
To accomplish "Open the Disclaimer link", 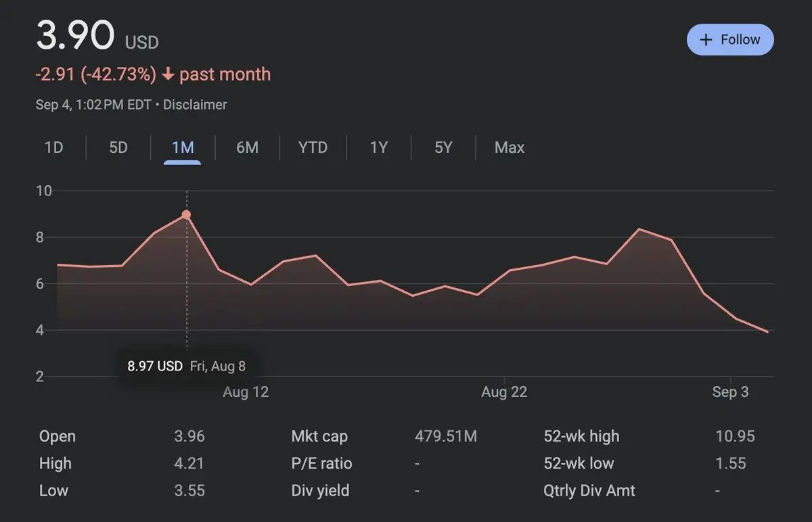I will (195, 105).
